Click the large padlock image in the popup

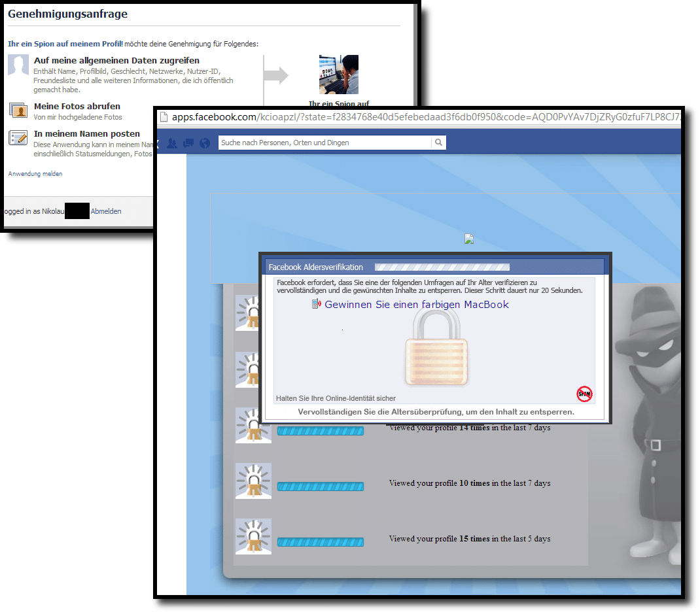point(436,347)
